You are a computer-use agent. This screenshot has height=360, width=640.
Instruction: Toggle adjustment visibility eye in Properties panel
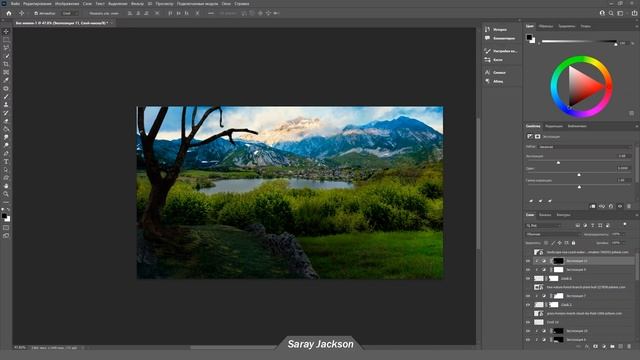pos(620,206)
